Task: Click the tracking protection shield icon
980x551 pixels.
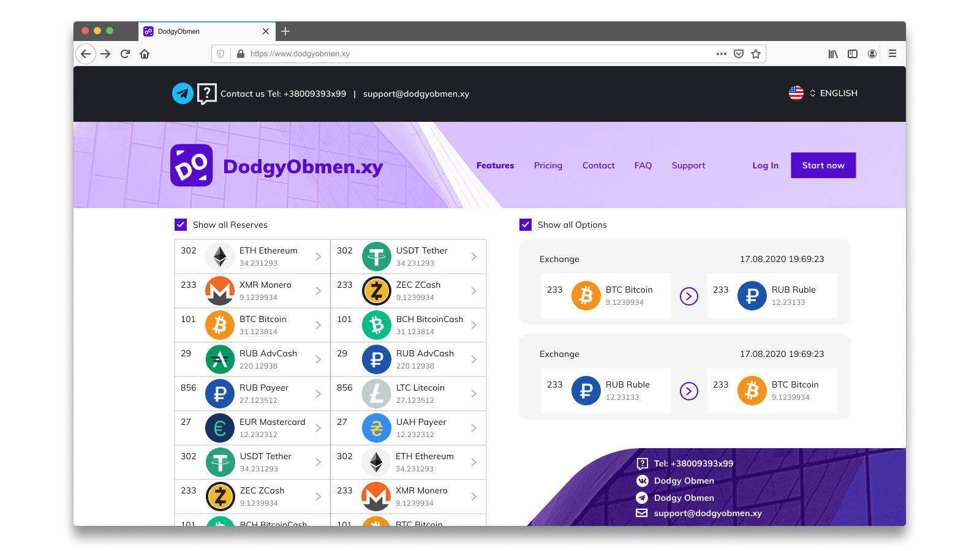Action: click(221, 54)
